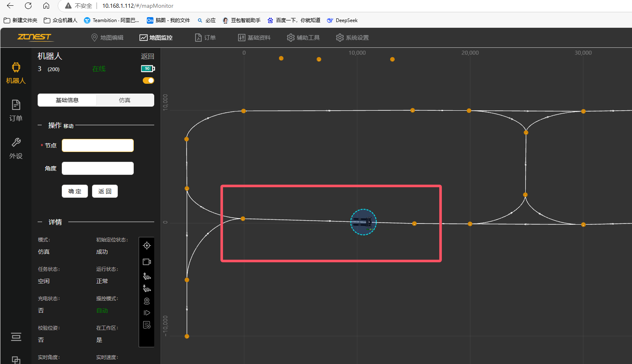Click the 空闲 task status value

[x=44, y=281]
